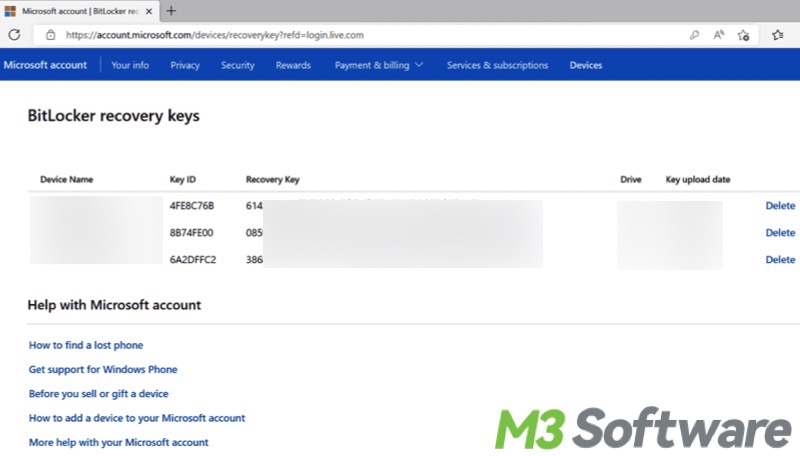The width and height of the screenshot is (800, 456).
Task: Open How to add a device link
Action: pyautogui.click(x=137, y=418)
